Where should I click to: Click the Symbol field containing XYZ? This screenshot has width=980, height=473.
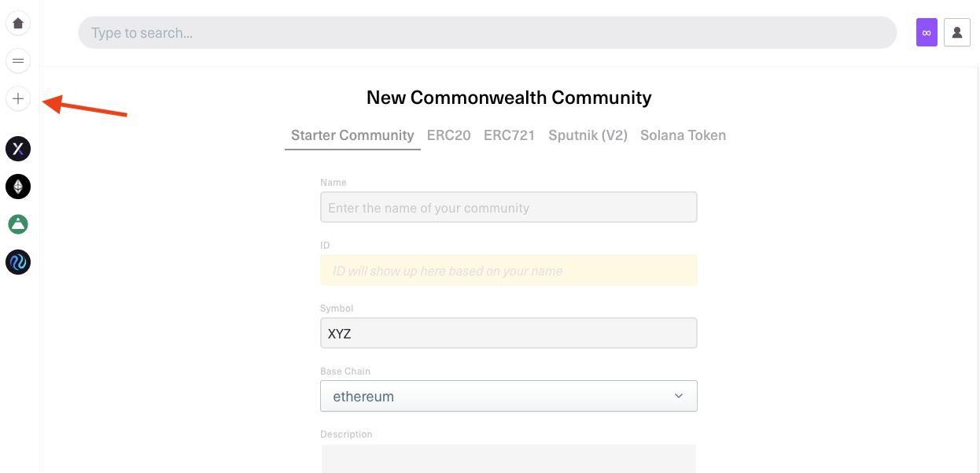[x=508, y=333]
